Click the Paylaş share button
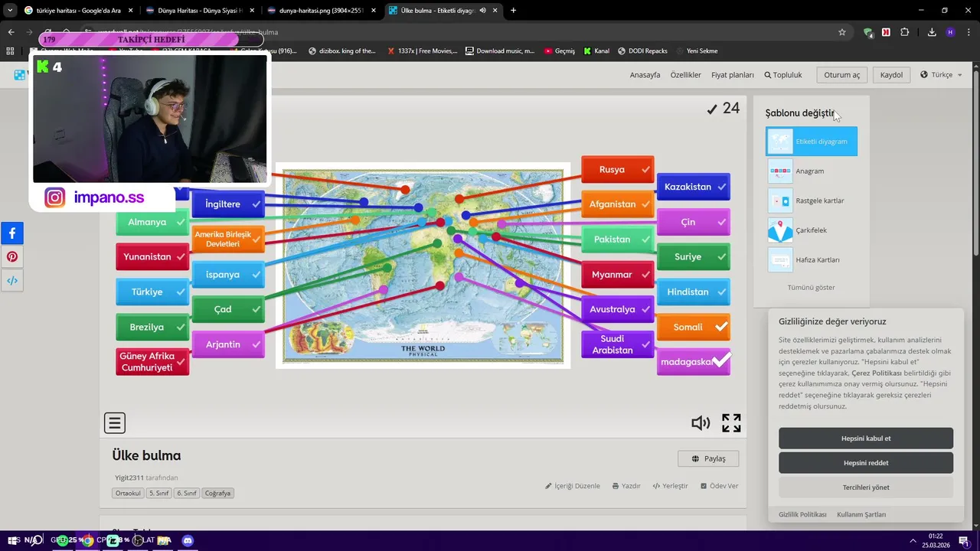980x551 pixels. click(x=708, y=458)
